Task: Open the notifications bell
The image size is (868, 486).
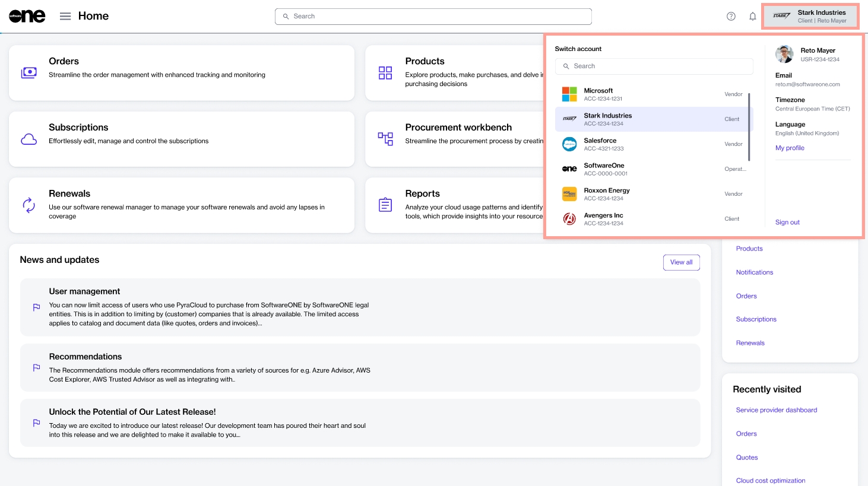Action: (752, 16)
